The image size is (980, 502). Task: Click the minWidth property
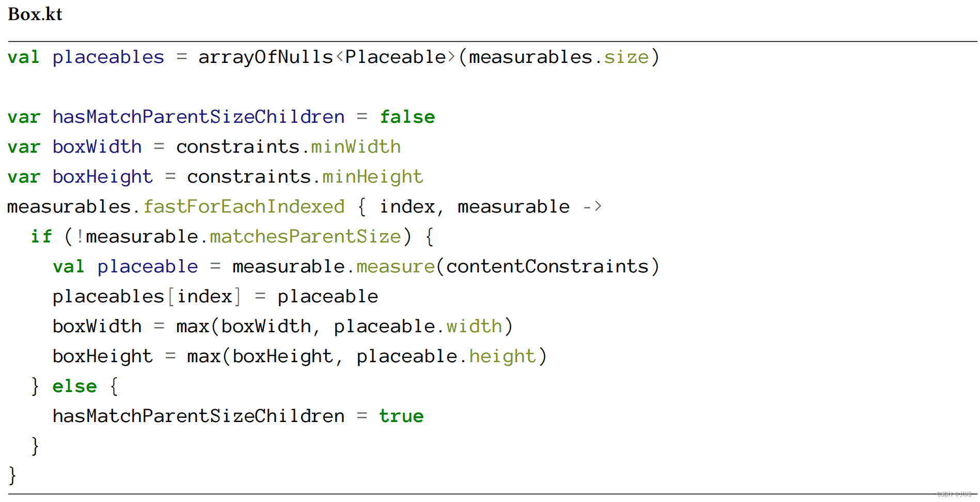(x=356, y=147)
